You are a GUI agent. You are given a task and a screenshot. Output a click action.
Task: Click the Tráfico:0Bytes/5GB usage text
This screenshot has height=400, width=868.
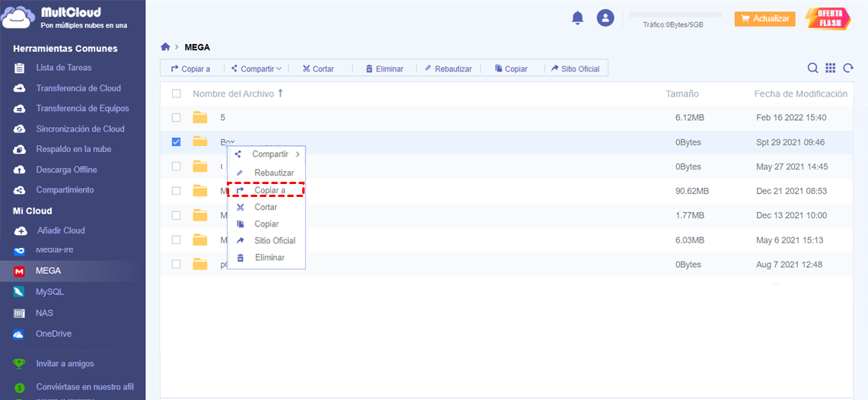coord(672,24)
